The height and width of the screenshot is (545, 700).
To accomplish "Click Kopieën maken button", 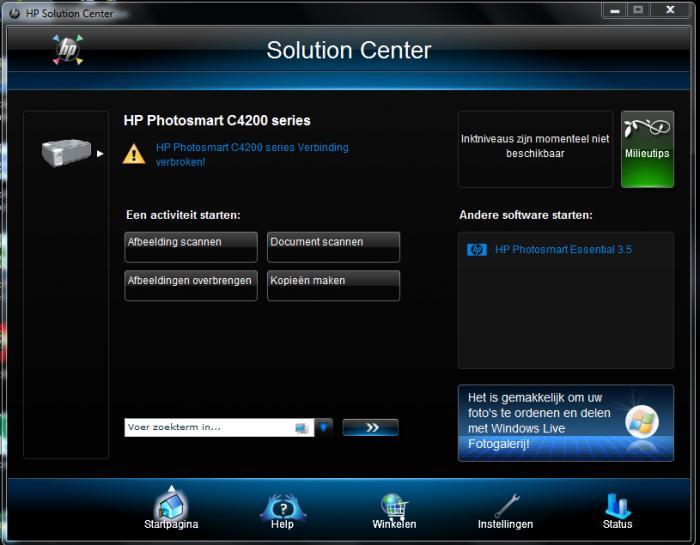I will coord(333,285).
